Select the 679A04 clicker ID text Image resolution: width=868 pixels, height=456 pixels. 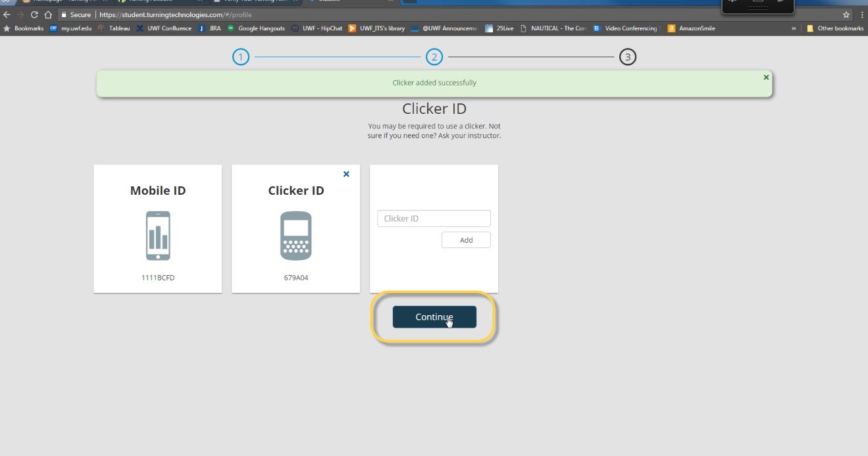296,278
